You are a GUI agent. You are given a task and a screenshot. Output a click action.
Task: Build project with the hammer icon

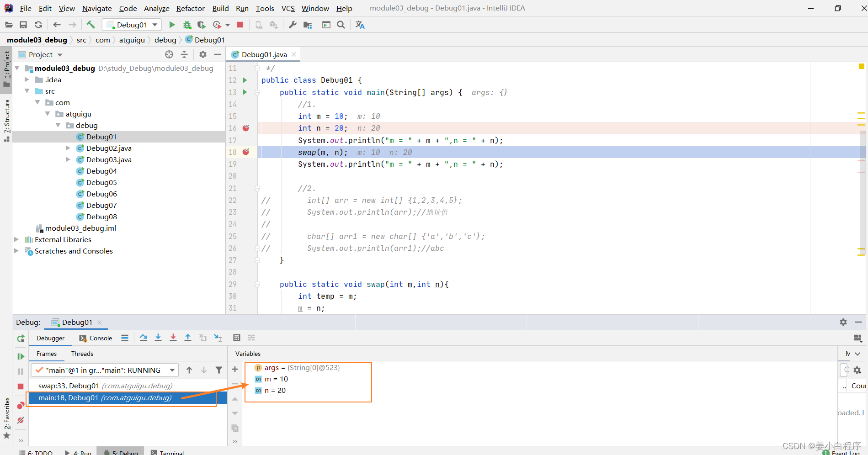click(x=91, y=25)
